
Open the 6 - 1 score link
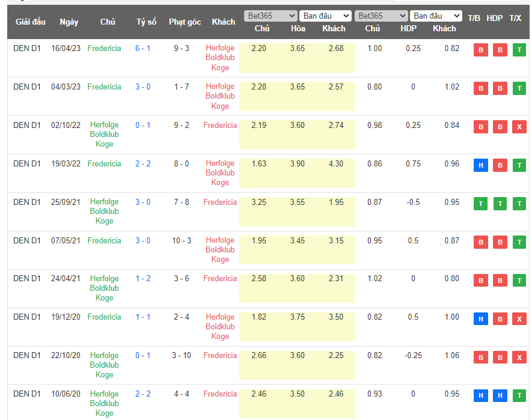click(x=143, y=48)
